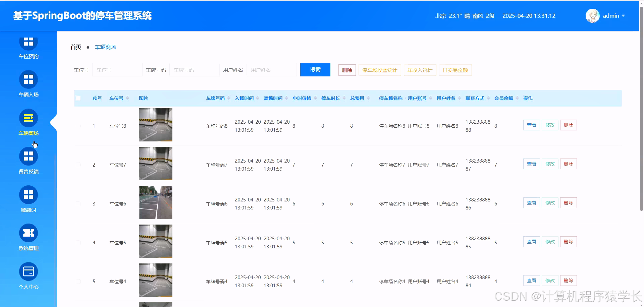644x307 pixels.
Task: Edit the 车位号4 row with 修改
Action: point(550,281)
